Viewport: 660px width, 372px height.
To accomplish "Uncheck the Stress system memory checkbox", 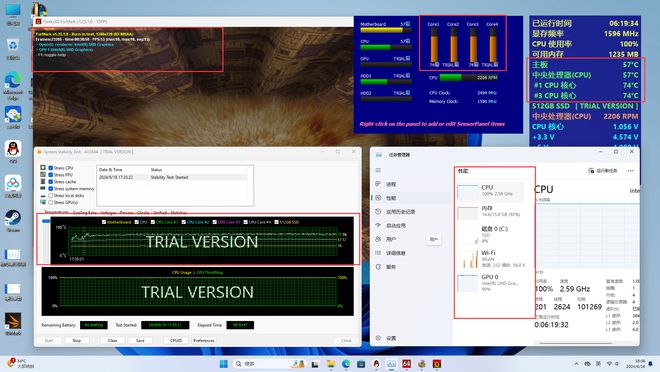I will click(x=51, y=189).
